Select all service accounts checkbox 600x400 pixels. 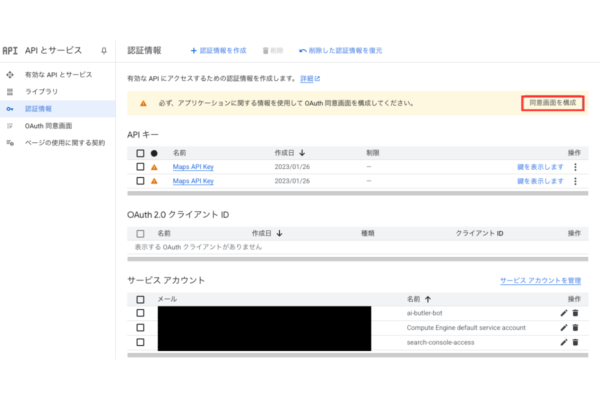tap(140, 299)
